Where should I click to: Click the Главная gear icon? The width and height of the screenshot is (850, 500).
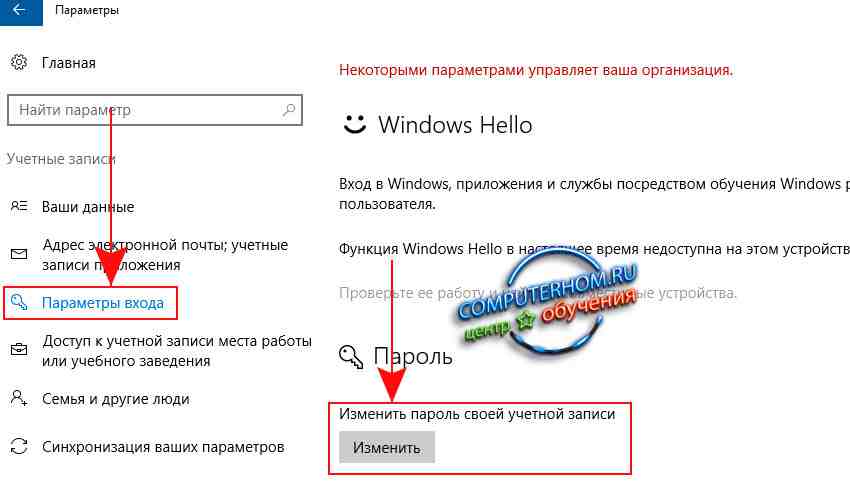coord(18,62)
